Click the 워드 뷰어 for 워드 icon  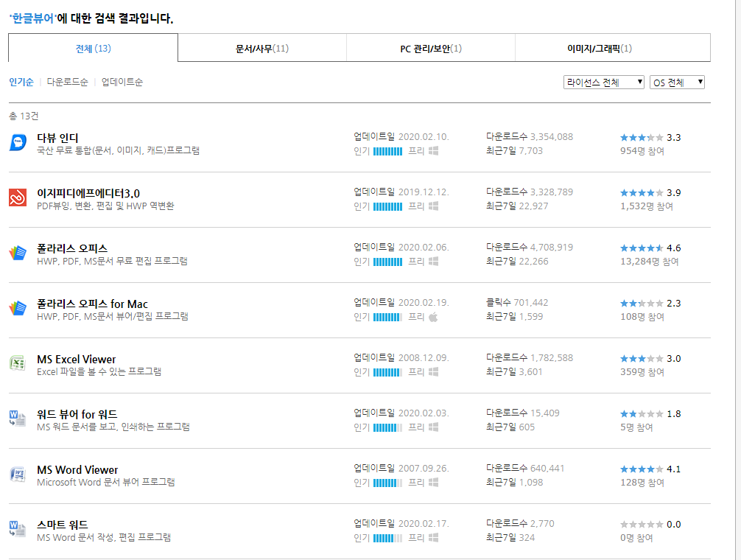18,419
